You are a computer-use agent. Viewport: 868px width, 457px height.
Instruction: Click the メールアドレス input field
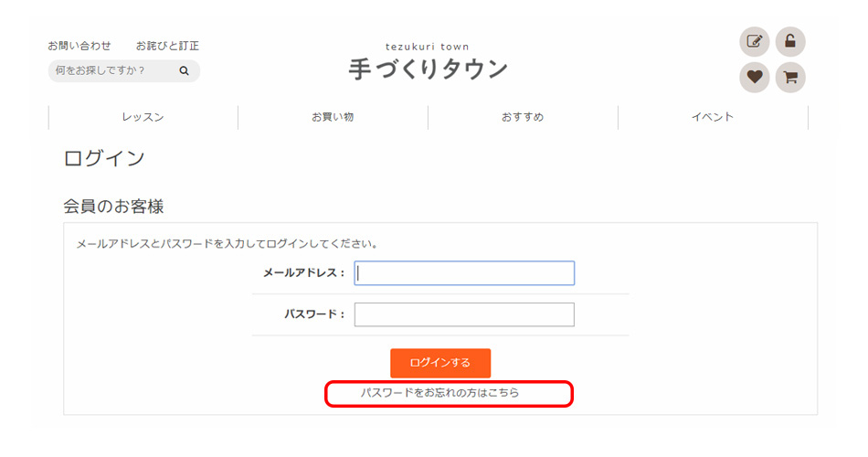(x=464, y=273)
